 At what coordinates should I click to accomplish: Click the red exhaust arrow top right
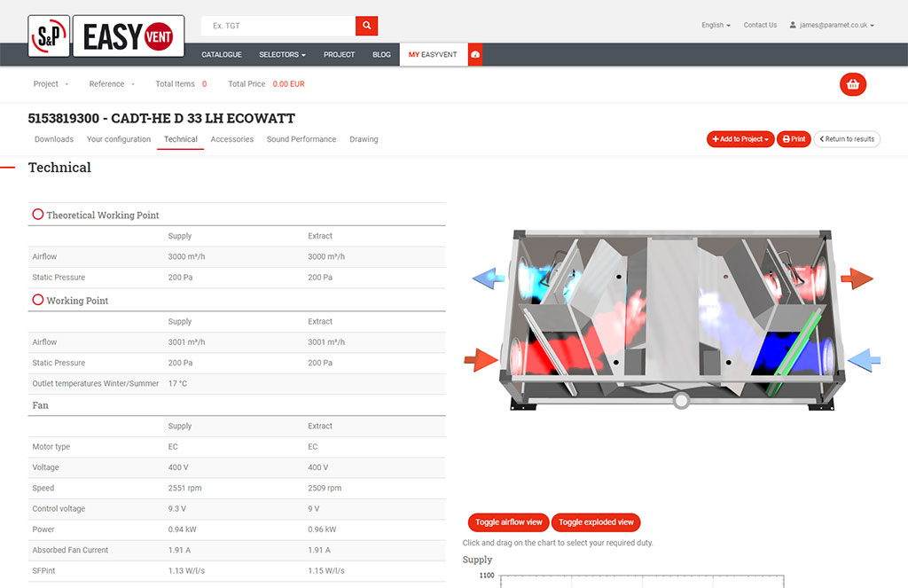857,278
